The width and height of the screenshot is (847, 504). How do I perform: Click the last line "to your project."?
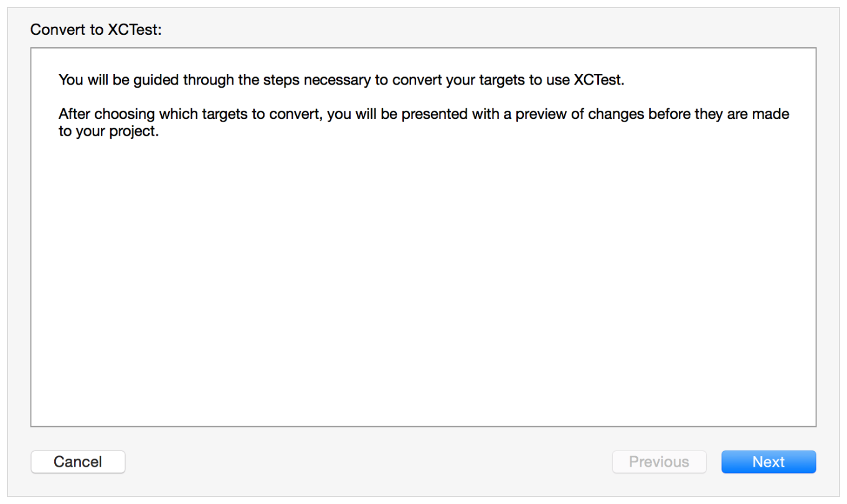click(109, 133)
